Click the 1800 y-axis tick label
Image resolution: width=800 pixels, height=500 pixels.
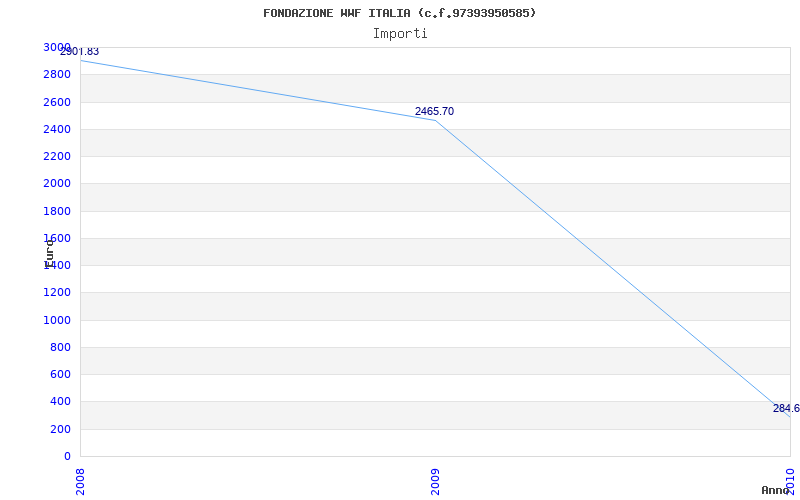coord(57,211)
